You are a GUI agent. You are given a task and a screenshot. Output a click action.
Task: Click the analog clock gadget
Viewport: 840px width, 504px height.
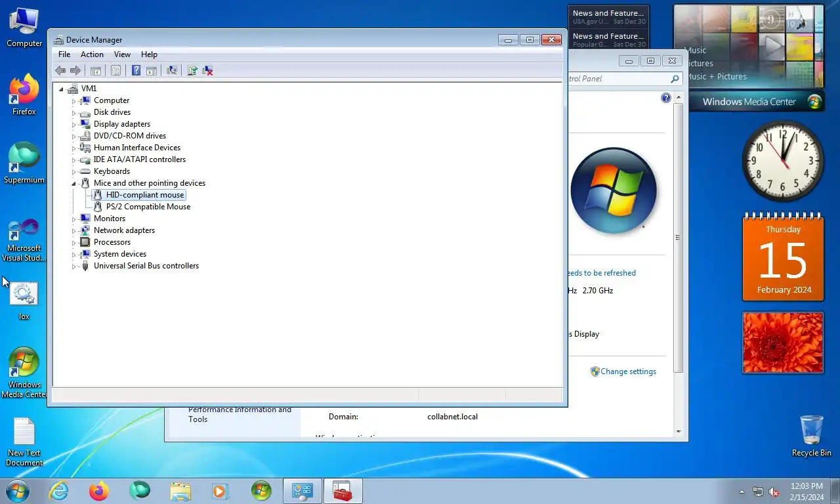click(783, 161)
